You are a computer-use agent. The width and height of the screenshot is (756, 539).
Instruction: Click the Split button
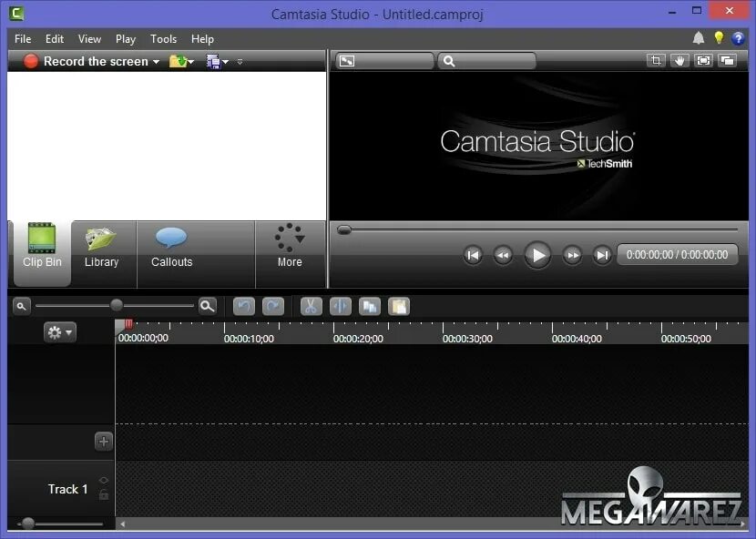pyautogui.click(x=341, y=307)
